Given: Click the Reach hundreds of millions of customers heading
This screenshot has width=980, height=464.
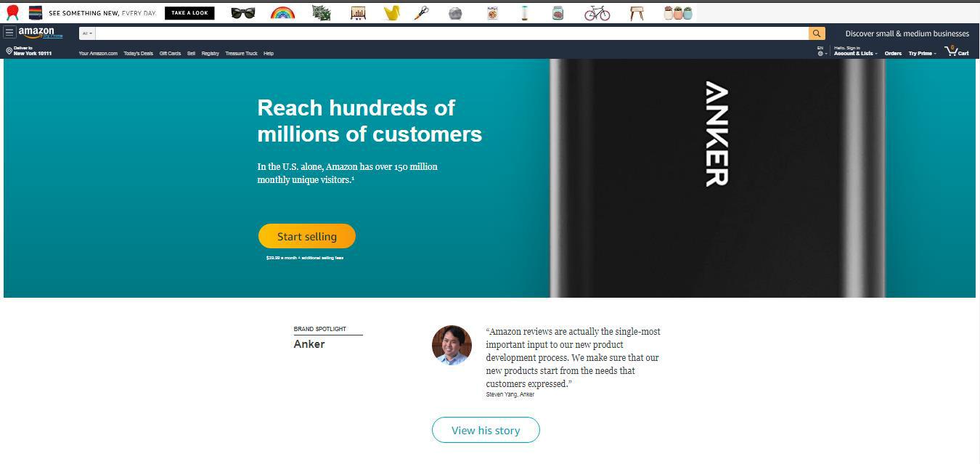Looking at the screenshot, I should tap(369, 121).
